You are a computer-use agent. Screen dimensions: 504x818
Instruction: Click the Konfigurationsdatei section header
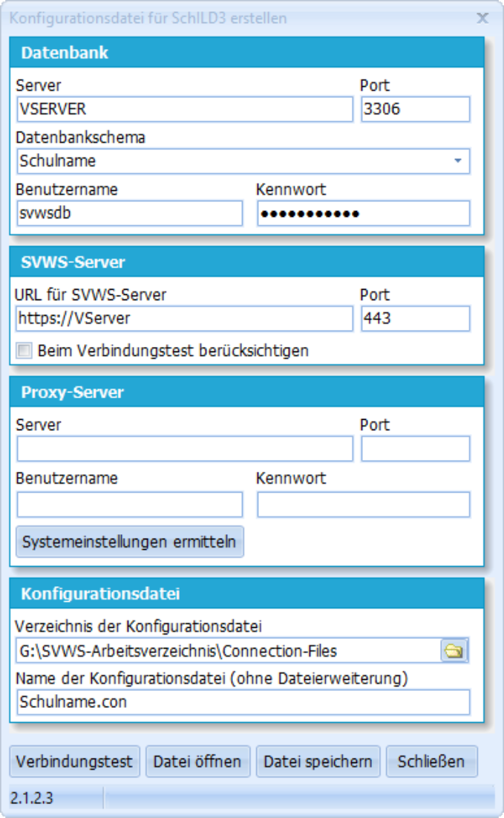pyautogui.click(x=247, y=594)
